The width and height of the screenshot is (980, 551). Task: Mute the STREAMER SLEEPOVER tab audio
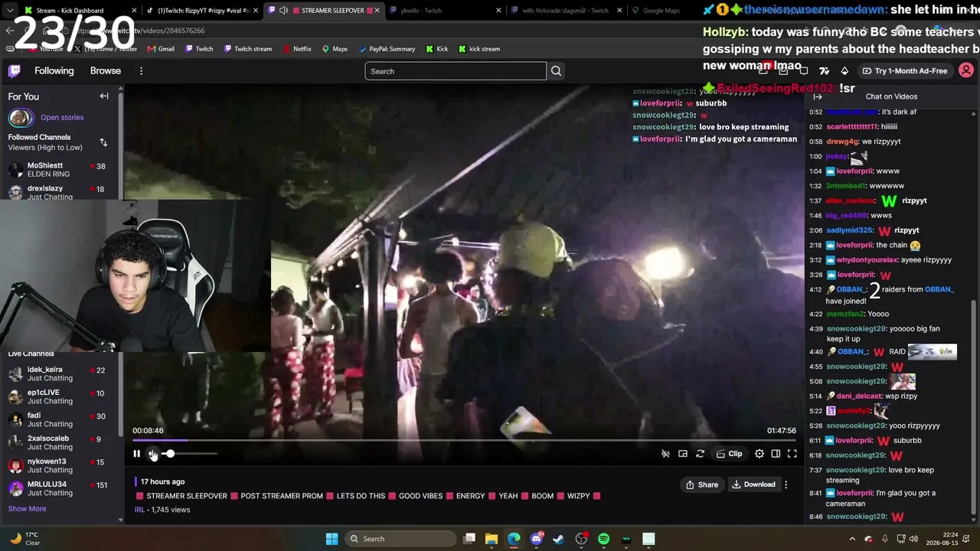coord(283,11)
